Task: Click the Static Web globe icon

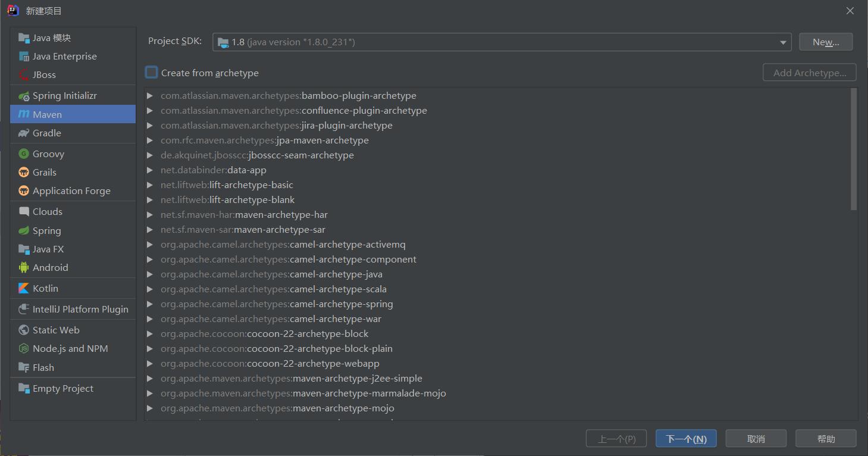Action: (24, 330)
